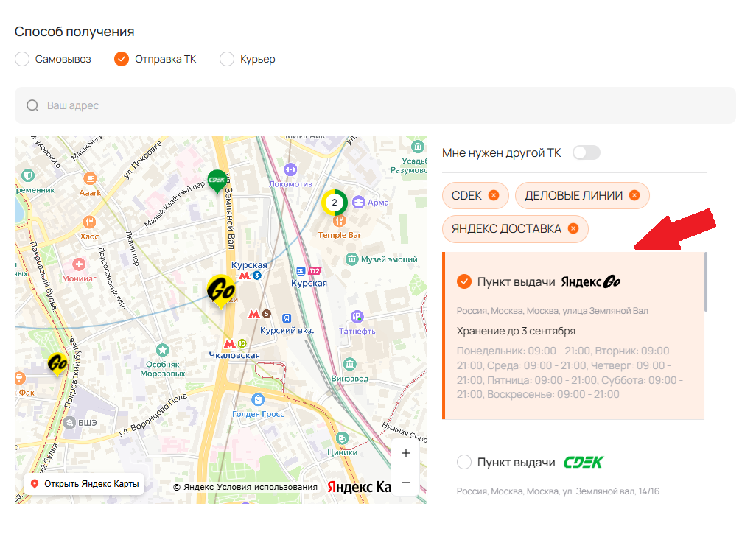Screen dimensions: 756x540
Task: Click the Курская D2 railway badge
Action: 315,271
